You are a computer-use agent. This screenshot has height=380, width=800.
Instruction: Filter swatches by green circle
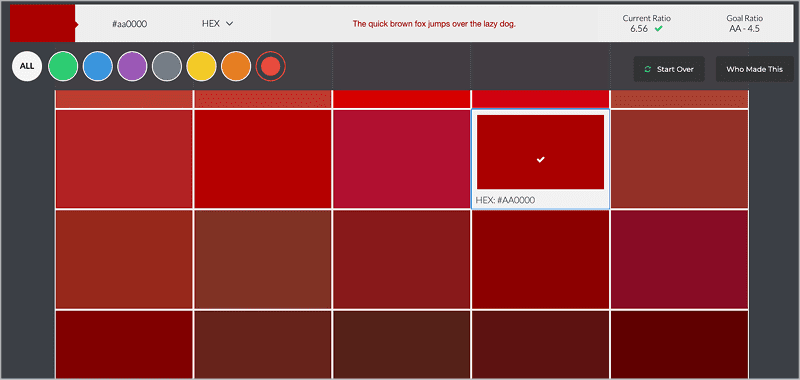63,66
